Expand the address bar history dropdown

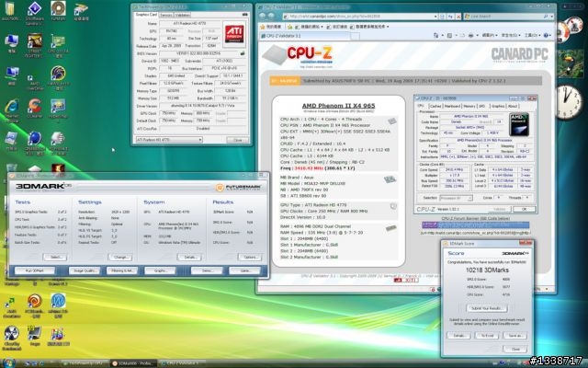pos(435,17)
